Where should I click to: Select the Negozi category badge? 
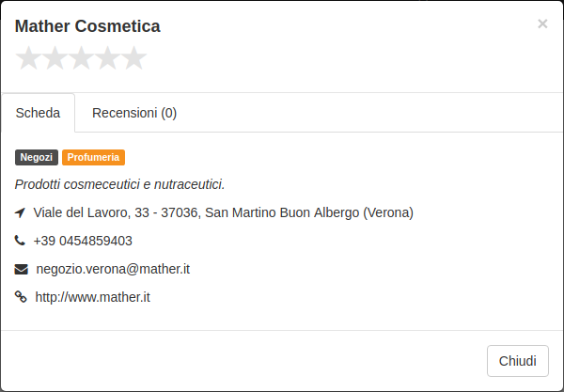pyautogui.click(x=37, y=158)
